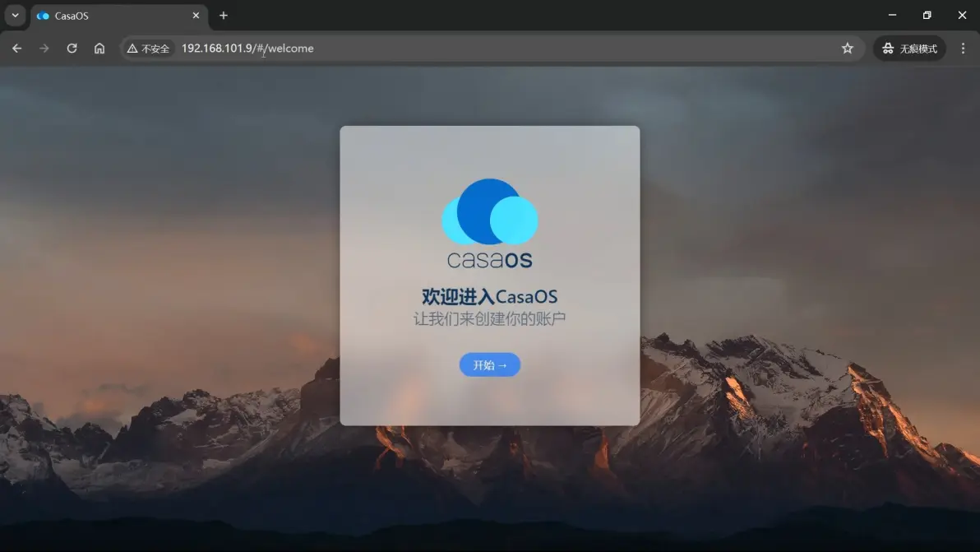Open the Chrome three-dot menu
Image resolution: width=980 pixels, height=552 pixels.
(963, 49)
